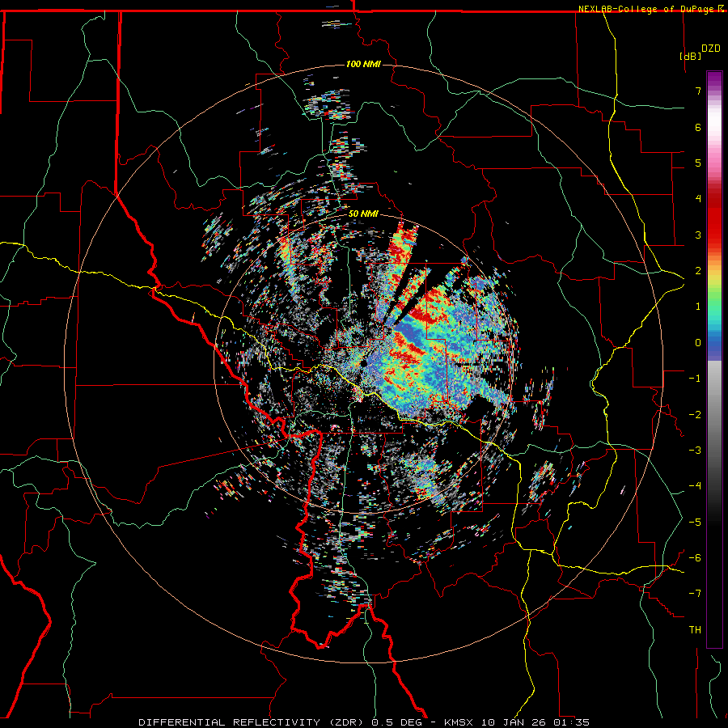Click the positive 3 value on scale
This screenshot has width=728, height=728.
[698, 235]
